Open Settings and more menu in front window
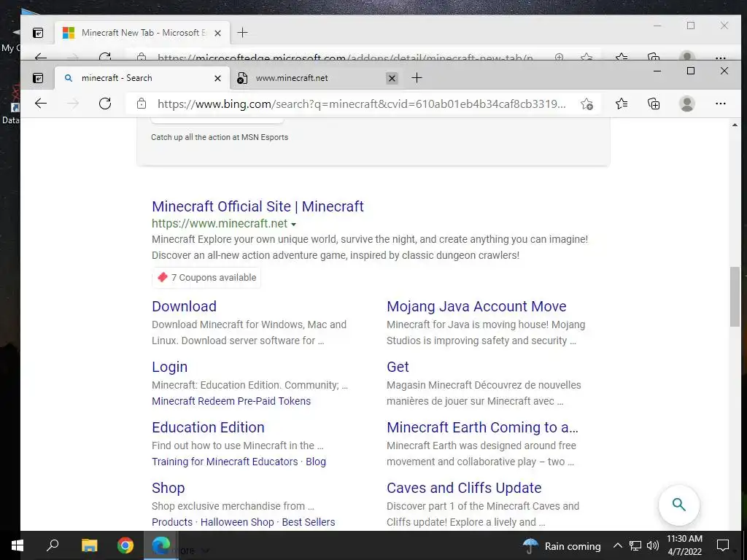The image size is (747, 560). (x=720, y=104)
